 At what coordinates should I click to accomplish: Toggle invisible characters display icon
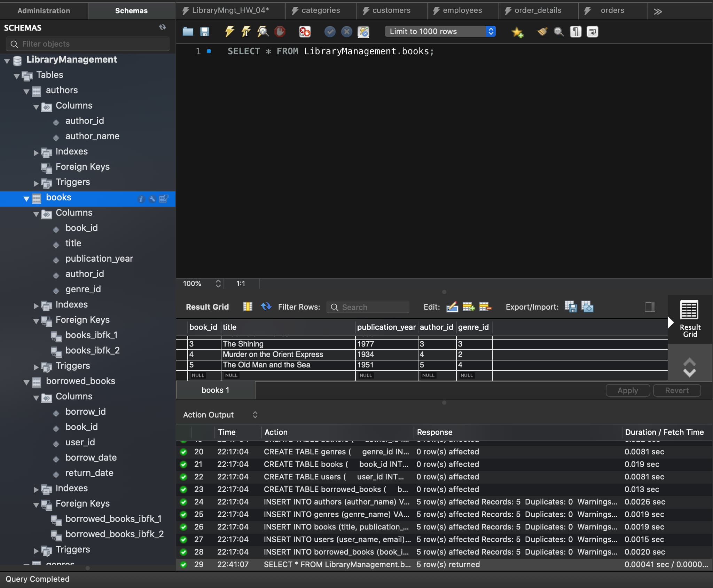coord(575,32)
